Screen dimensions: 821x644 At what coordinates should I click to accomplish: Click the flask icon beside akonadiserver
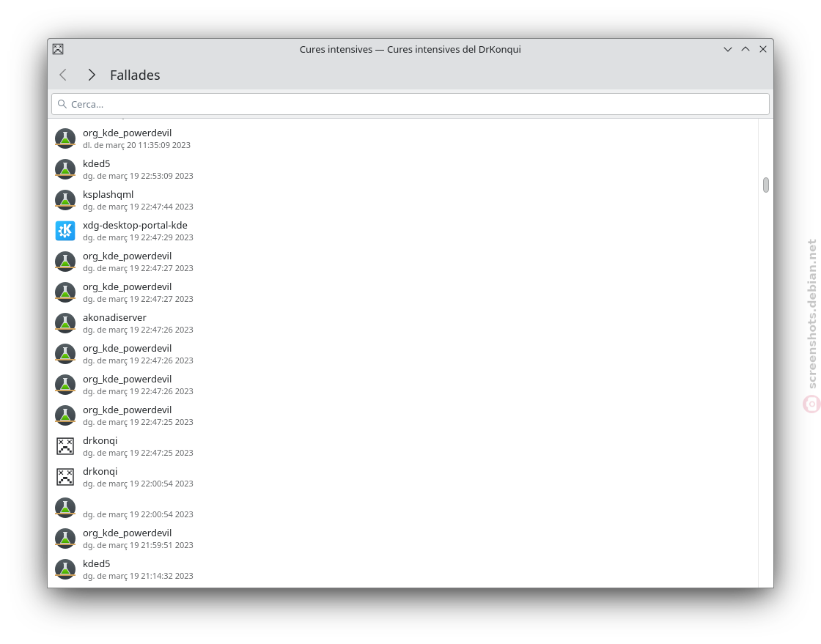pos(65,323)
